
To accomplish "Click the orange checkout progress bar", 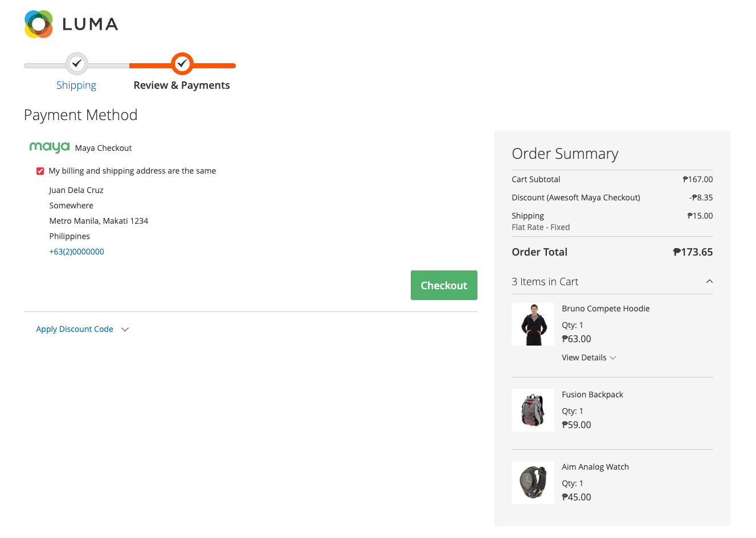I will coord(216,65).
